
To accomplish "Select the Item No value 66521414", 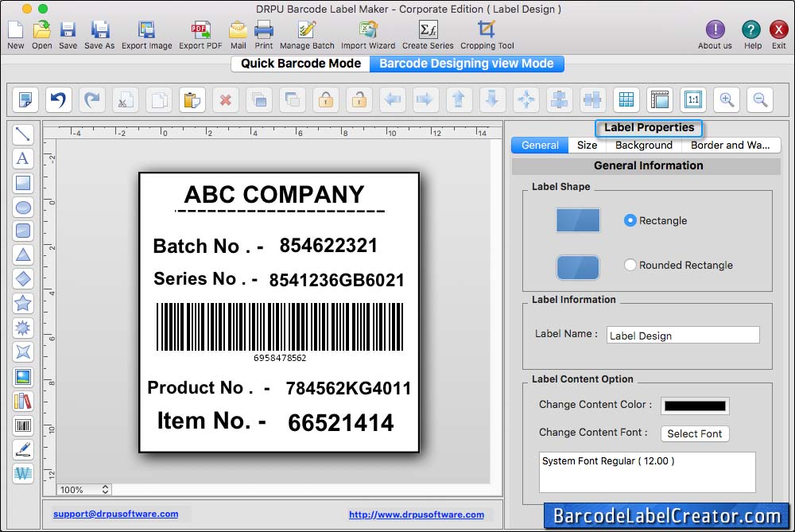I will pyautogui.click(x=341, y=422).
